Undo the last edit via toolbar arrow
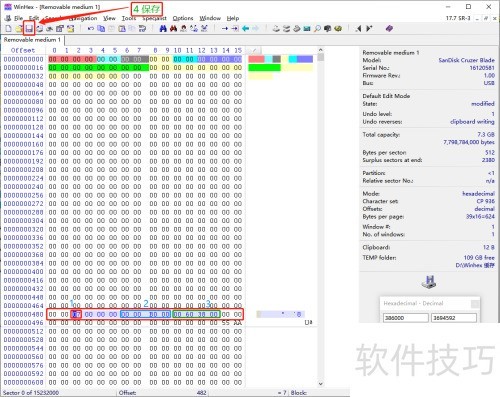This screenshot has width=500, height=397. click(x=90, y=29)
